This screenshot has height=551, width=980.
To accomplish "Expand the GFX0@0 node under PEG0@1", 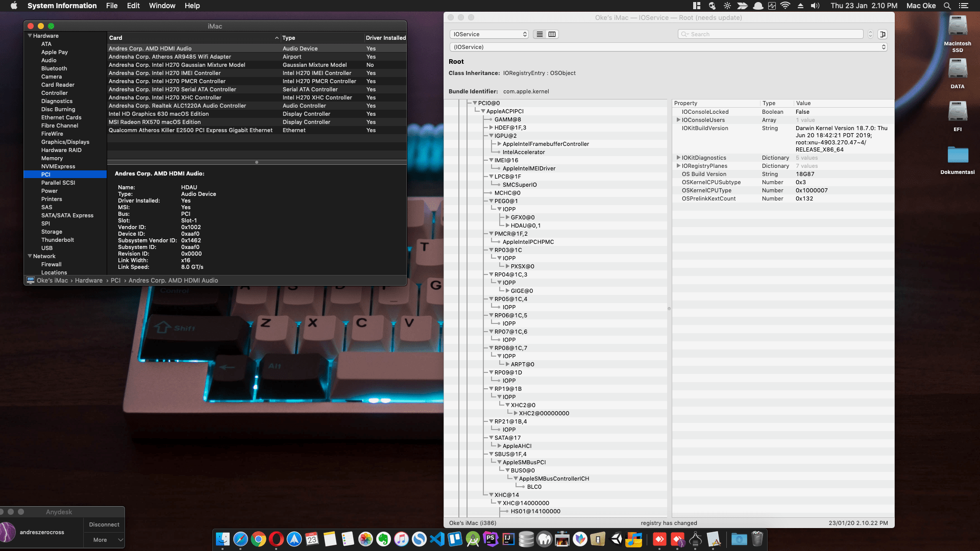I will (x=507, y=217).
